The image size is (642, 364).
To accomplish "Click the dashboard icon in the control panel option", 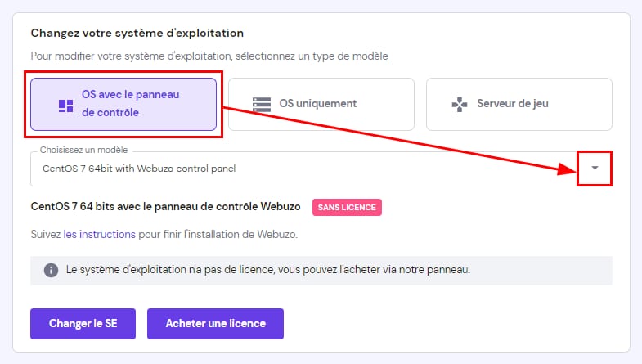I will 65,105.
